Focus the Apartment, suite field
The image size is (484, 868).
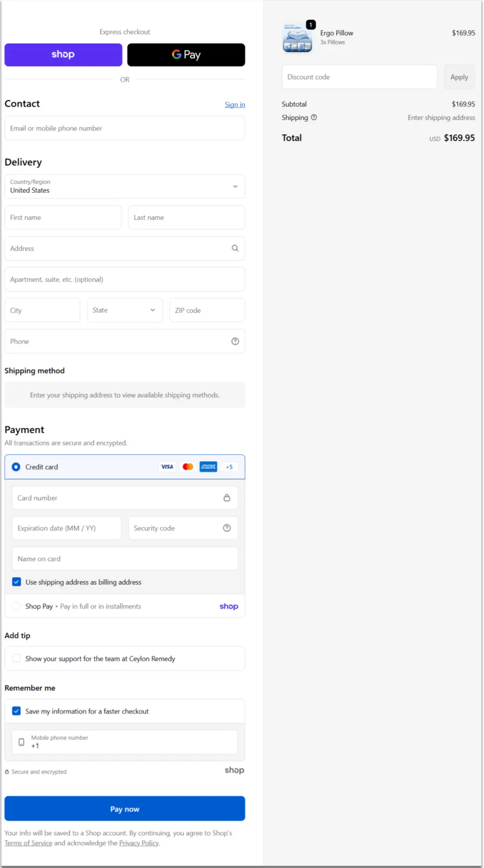[125, 279]
